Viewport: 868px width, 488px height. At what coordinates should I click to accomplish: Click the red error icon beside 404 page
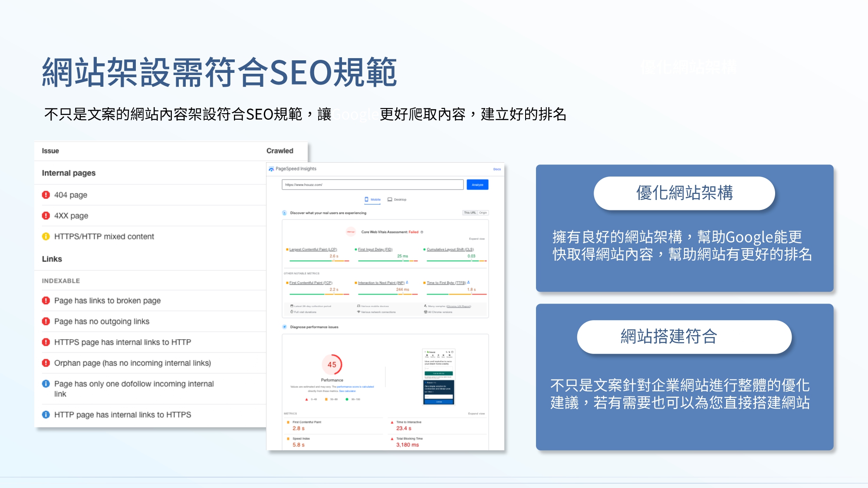46,195
